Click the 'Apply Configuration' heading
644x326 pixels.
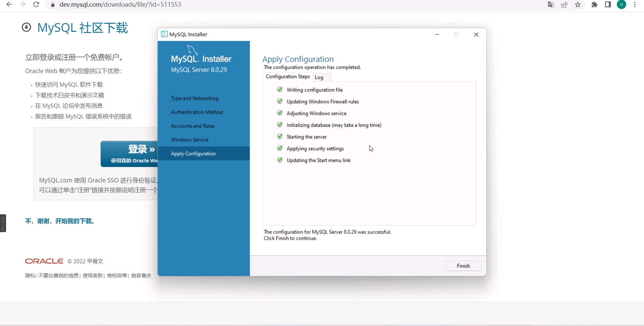[298, 59]
